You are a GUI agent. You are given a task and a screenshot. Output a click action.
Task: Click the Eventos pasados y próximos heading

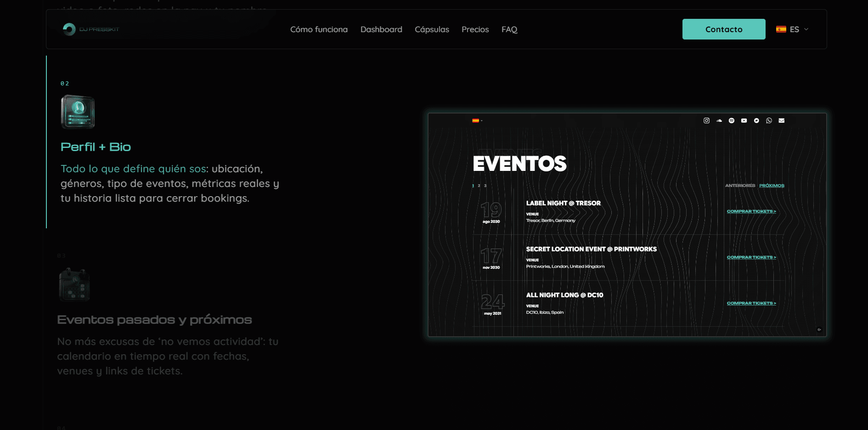[154, 320]
